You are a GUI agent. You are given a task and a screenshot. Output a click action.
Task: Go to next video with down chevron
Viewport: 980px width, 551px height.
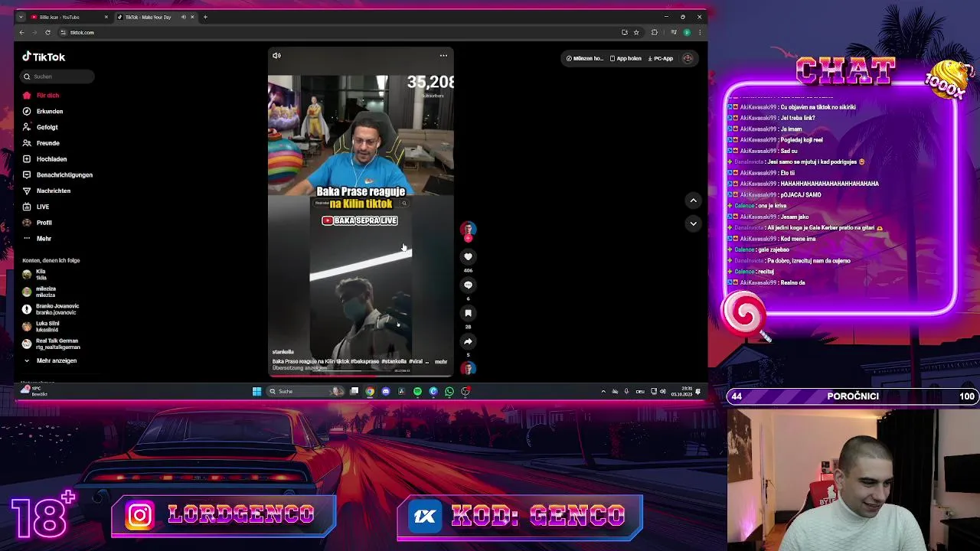pos(693,223)
